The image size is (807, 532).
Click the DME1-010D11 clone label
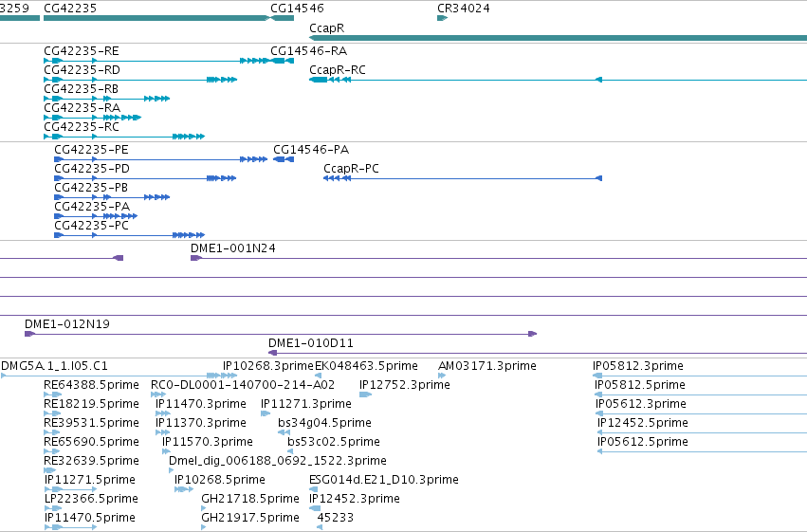point(311,343)
